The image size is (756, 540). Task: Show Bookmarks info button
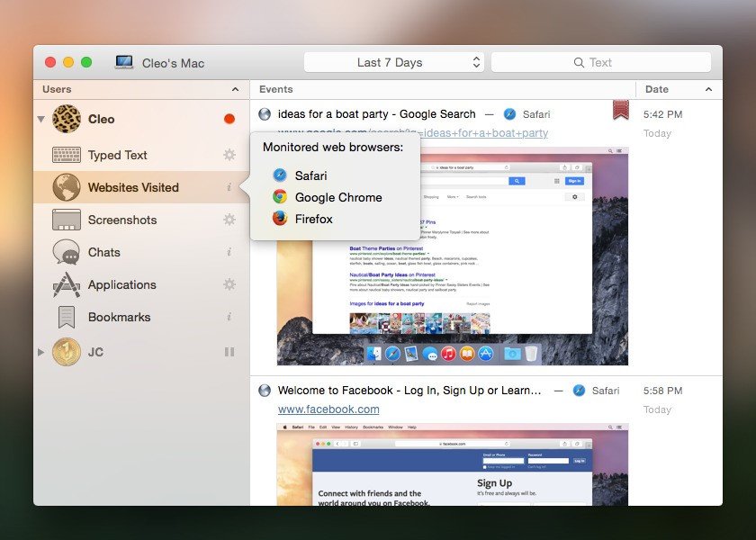(x=229, y=317)
